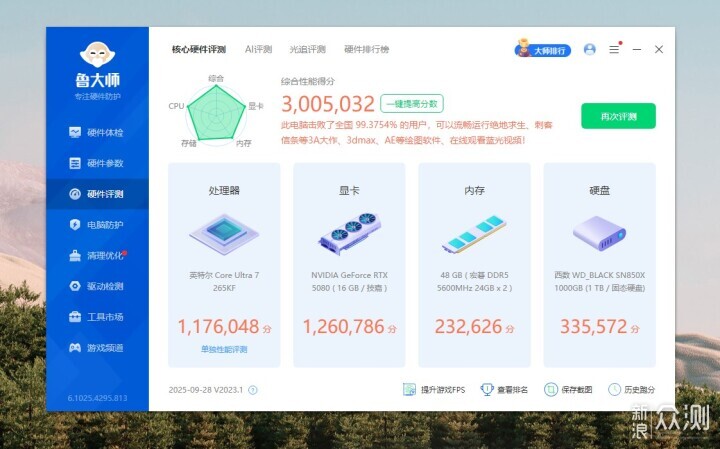The height and width of the screenshot is (449, 720).
Task: Click the help icon beside version date
Action: pos(253,390)
